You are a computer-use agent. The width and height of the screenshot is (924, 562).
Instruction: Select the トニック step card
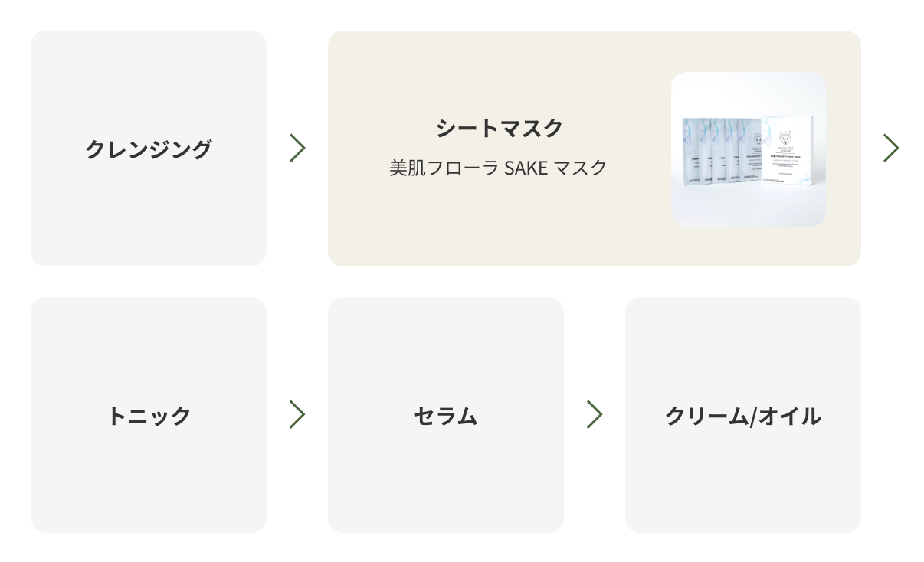pos(149,415)
